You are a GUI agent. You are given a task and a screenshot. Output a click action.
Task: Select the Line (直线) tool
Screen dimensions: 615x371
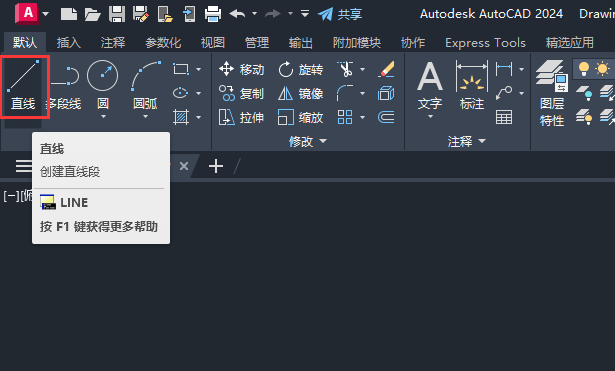[24, 86]
